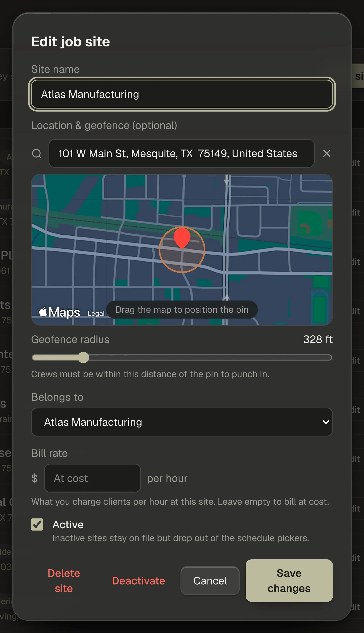Open the Legal link on the map
The height and width of the screenshot is (633, 364).
tap(96, 314)
